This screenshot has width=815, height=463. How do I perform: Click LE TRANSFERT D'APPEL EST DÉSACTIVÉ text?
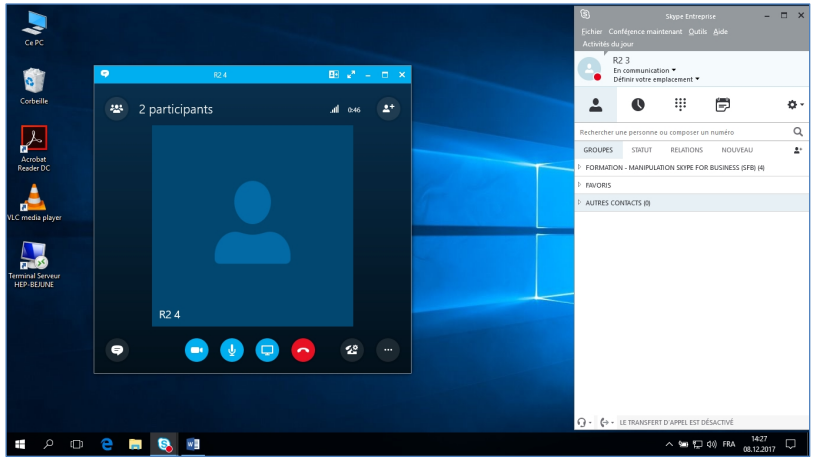coord(676,422)
